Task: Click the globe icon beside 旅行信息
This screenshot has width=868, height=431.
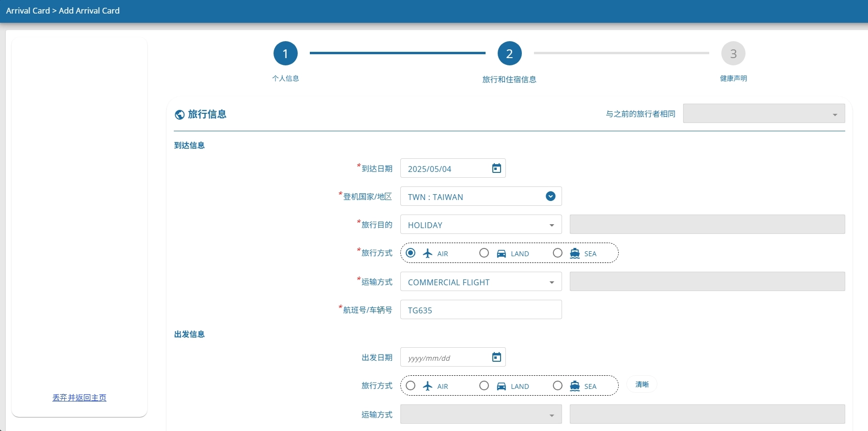Action: click(x=180, y=115)
